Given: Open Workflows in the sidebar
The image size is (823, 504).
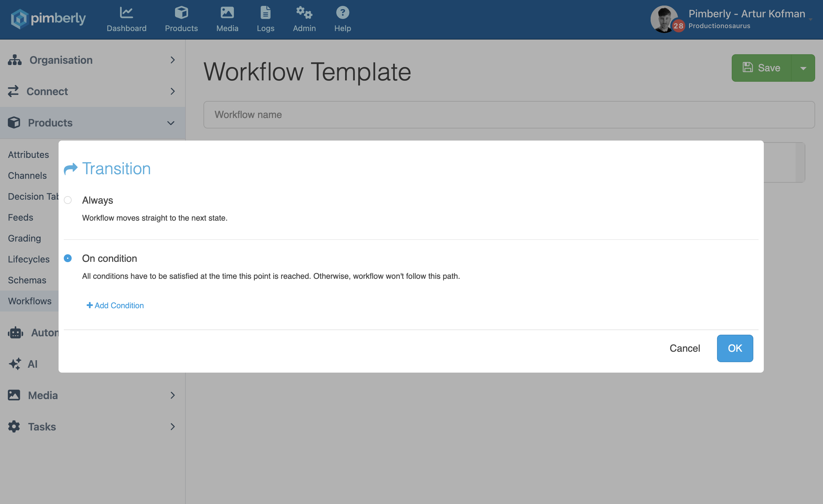Looking at the screenshot, I should pyautogui.click(x=30, y=301).
